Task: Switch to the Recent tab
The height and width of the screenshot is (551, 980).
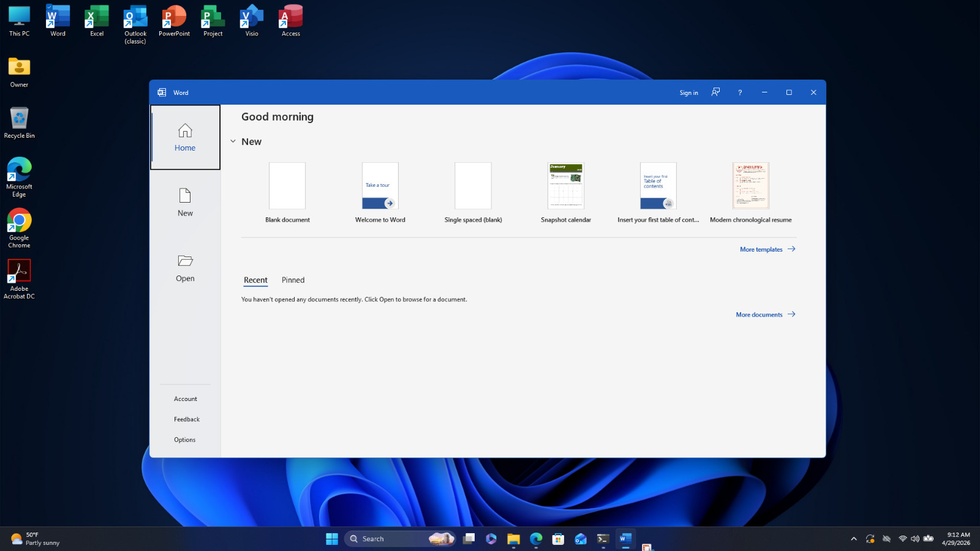Action: tap(255, 280)
